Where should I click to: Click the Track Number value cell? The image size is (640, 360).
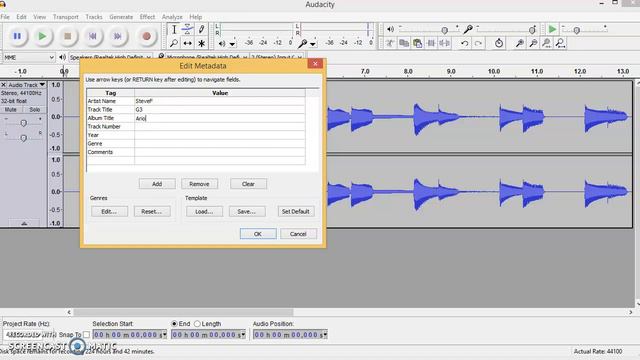point(220,127)
